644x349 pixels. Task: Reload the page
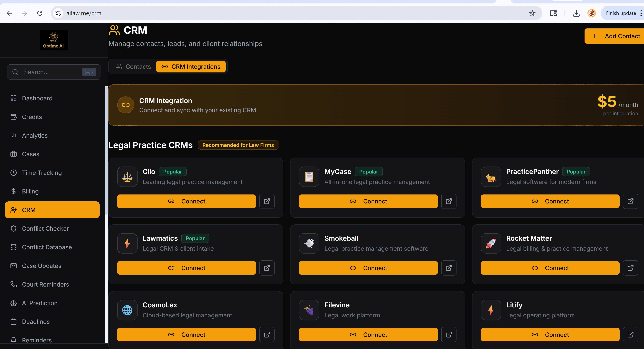(40, 13)
